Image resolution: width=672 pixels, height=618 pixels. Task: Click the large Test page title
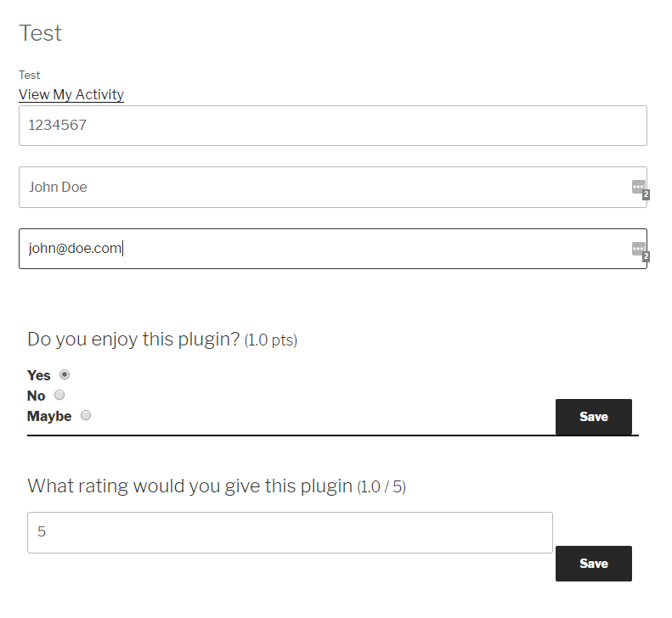40,33
